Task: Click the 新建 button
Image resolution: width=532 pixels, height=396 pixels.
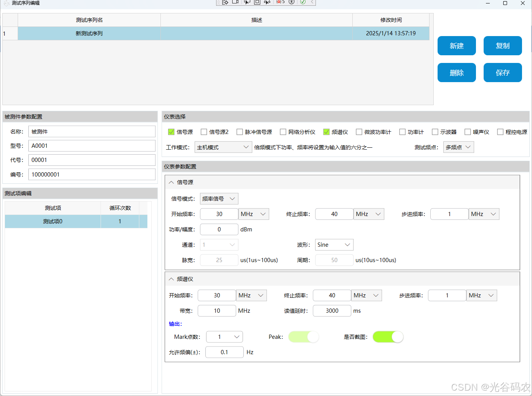Action: coord(457,46)
